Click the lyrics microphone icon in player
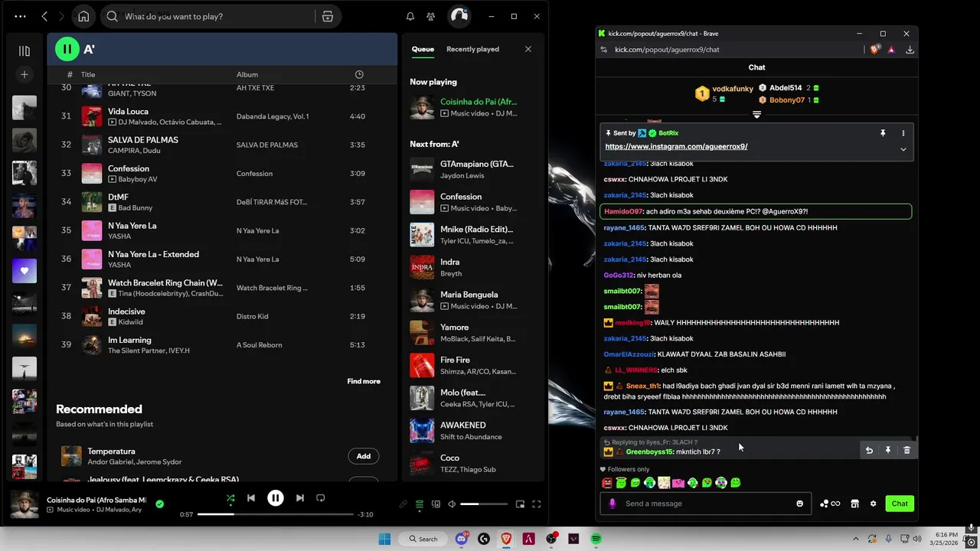 tap(403, 504)
